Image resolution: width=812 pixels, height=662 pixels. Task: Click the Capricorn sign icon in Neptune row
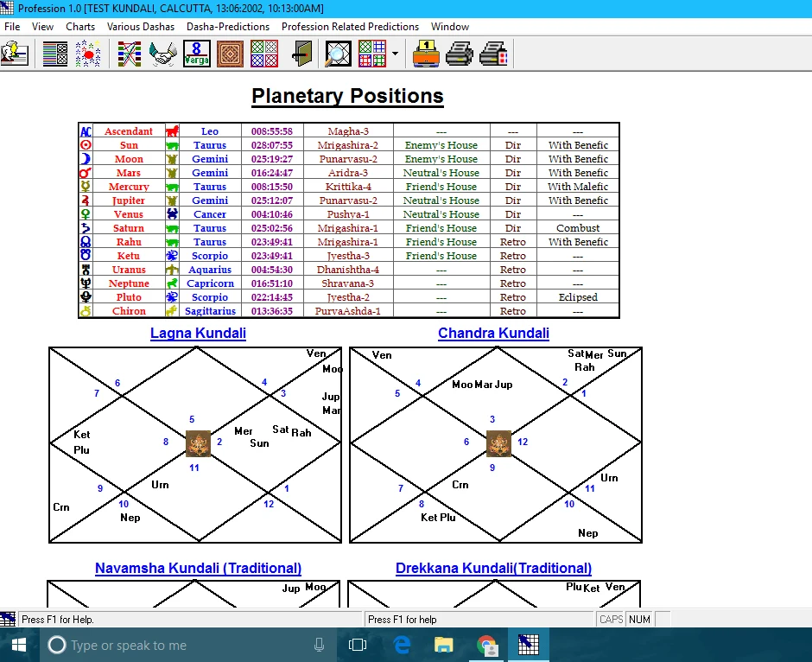[x=172, y=283]
